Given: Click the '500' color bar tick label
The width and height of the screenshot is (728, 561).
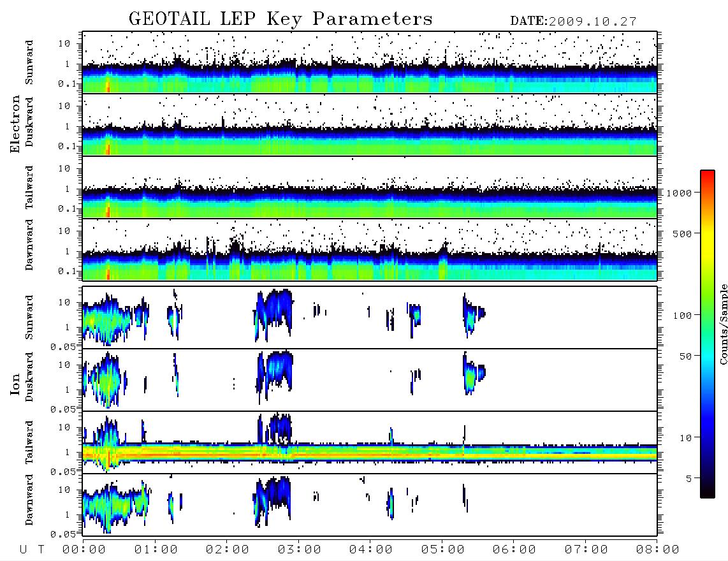Looking at the screenshot, I should tap(683, 233).
